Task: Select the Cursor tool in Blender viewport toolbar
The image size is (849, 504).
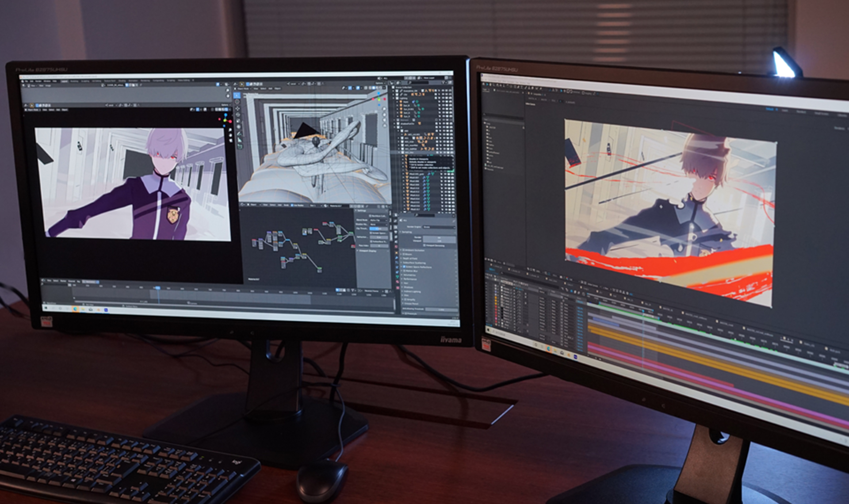Action: [x=237, y=101]
